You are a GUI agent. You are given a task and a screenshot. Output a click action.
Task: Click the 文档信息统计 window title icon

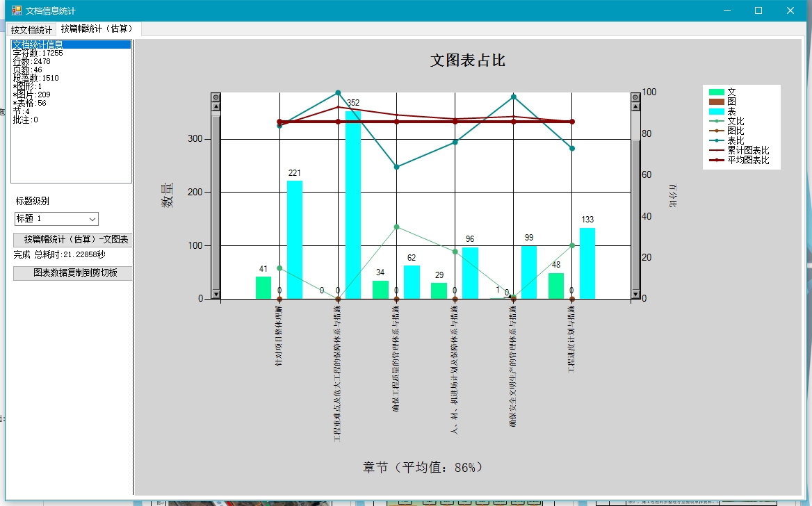(x=16, y=10)
